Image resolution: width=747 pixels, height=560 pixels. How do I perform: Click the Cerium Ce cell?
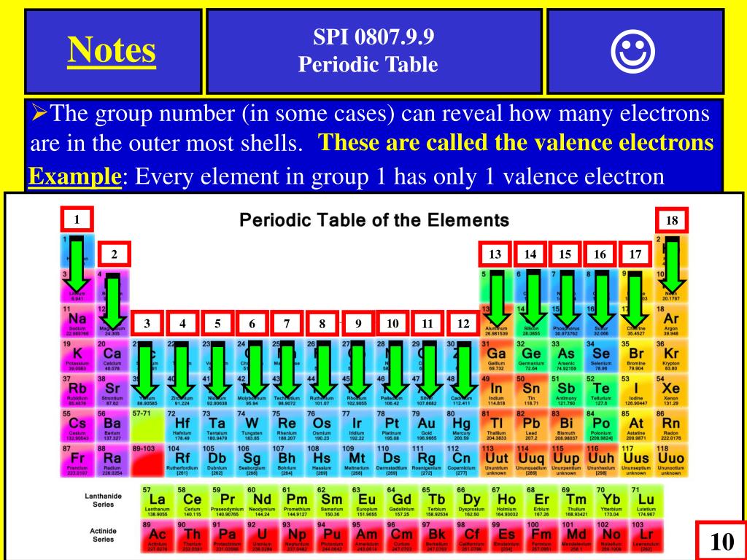tap(192, 502)
